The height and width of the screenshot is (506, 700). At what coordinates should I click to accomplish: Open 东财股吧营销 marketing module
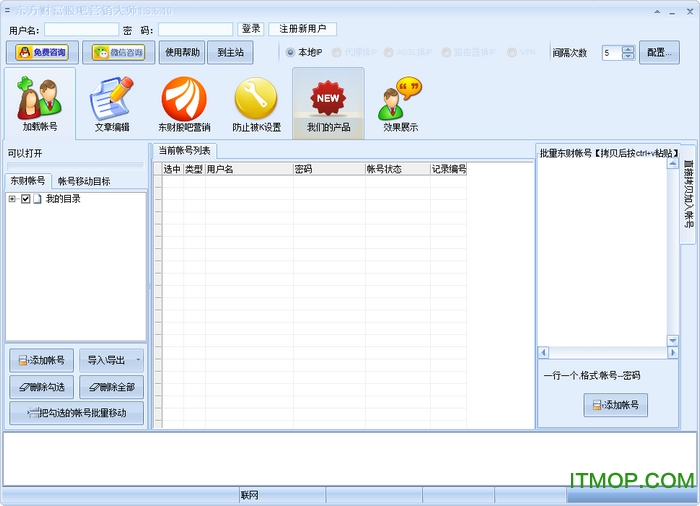(184, 104)
